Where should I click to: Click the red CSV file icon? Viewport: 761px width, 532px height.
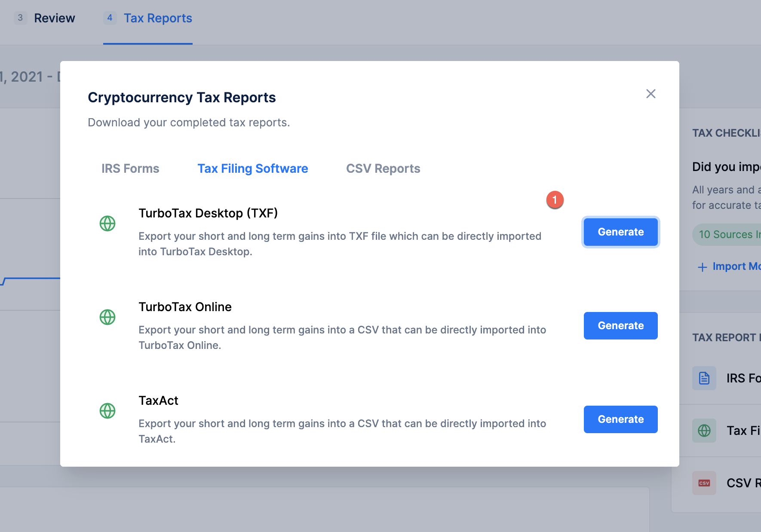tap(704, 483)
